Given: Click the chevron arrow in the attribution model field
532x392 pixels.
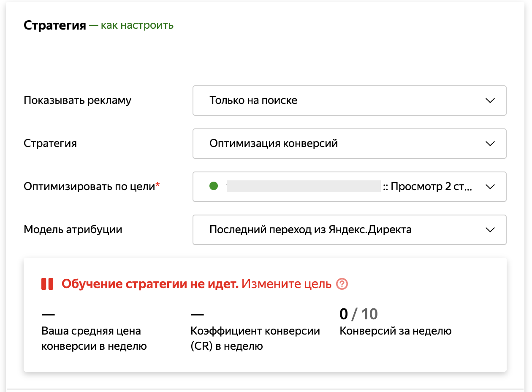Looking at the screenshot, I should [490, 230].
